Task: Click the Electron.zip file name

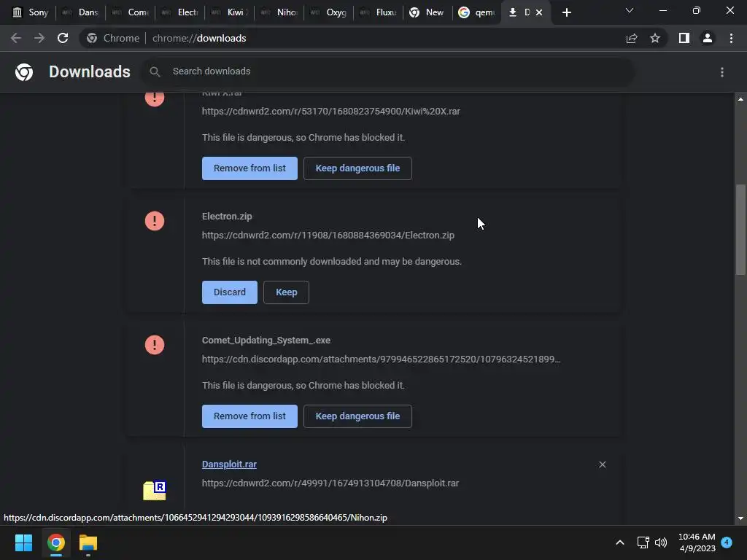Action: pos(227,216)
